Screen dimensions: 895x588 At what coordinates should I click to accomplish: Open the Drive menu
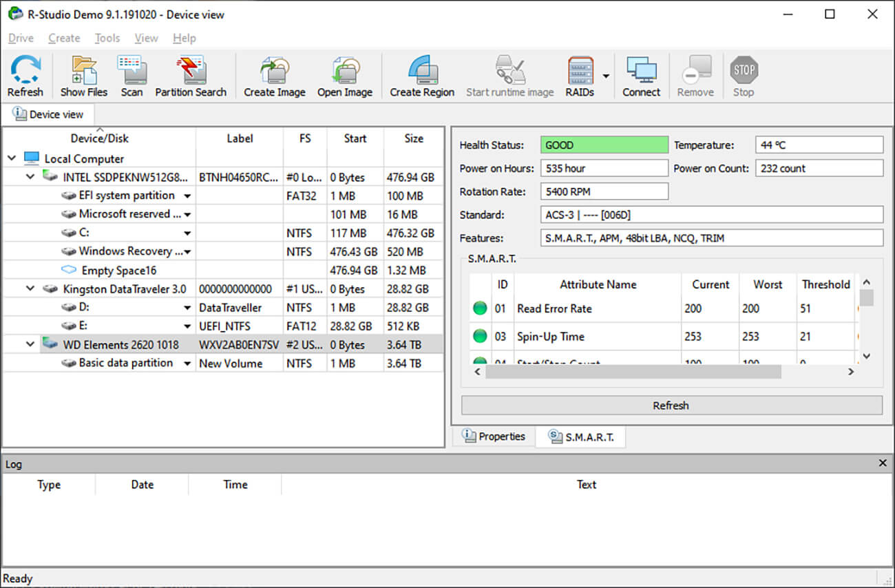click(20, 38)
